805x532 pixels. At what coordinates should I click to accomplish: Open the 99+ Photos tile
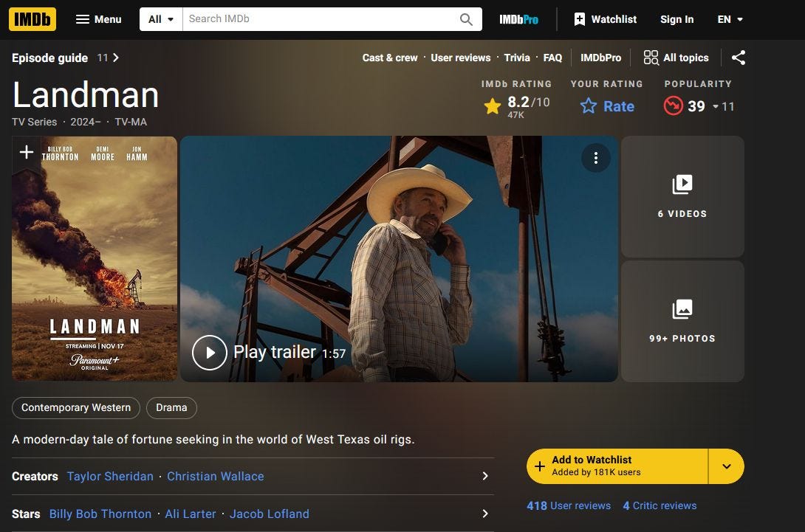[682, 321]
